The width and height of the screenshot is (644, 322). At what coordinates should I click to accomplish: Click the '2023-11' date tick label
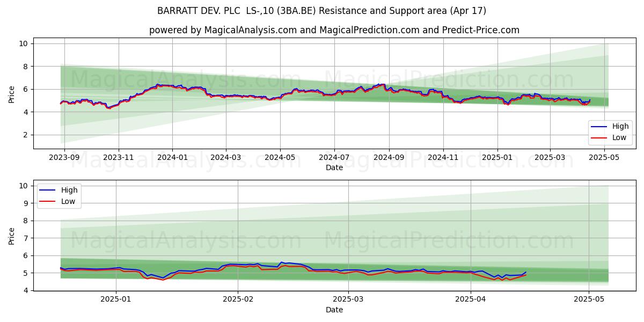click(118, 158)
